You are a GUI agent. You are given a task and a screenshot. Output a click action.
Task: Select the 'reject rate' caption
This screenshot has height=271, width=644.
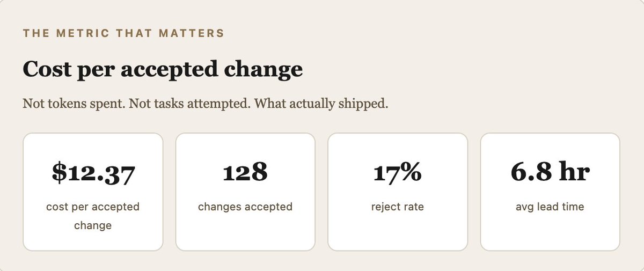tap(398, 207)
